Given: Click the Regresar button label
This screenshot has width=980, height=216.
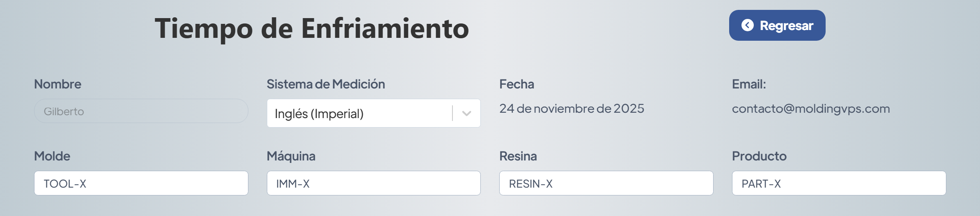Looking at the screenshot, I should 786,26.
